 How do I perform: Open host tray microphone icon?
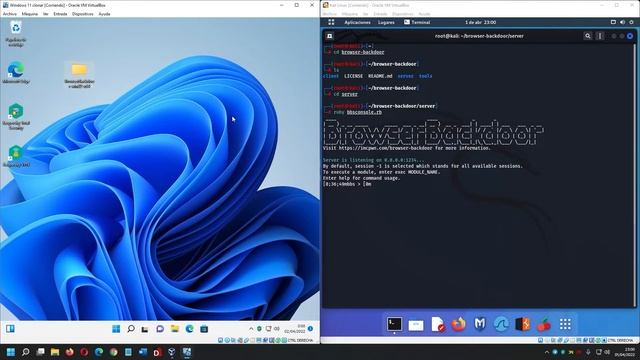coord(588,352)
